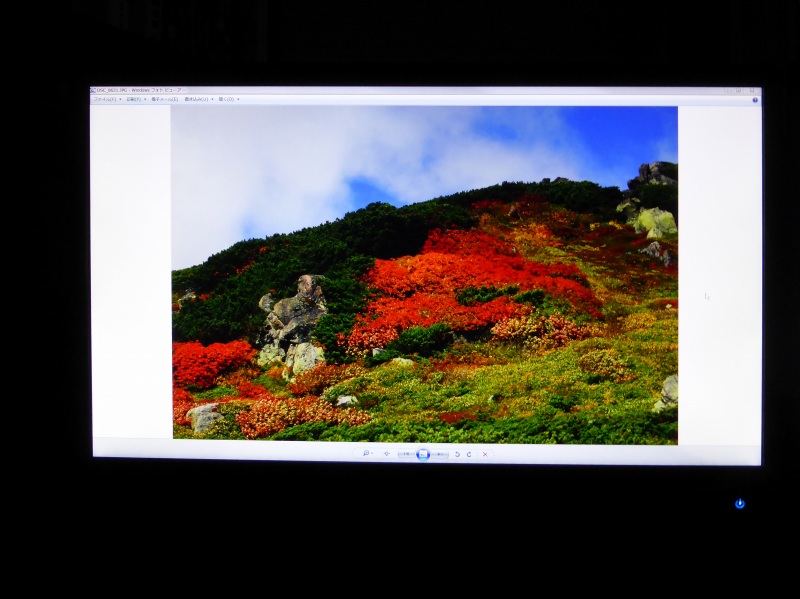Delete the photo with the red X
The image size is (800, 599).
click(x=485, y=454)
